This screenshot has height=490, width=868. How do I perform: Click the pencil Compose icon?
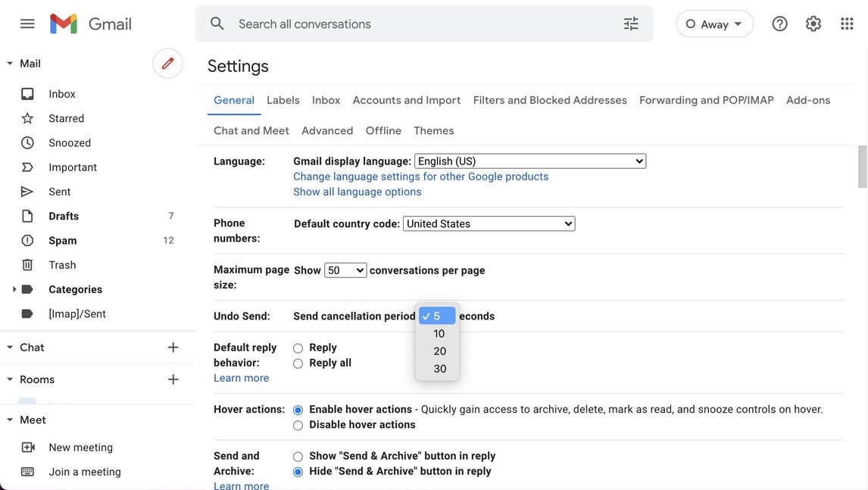(167, 64)
